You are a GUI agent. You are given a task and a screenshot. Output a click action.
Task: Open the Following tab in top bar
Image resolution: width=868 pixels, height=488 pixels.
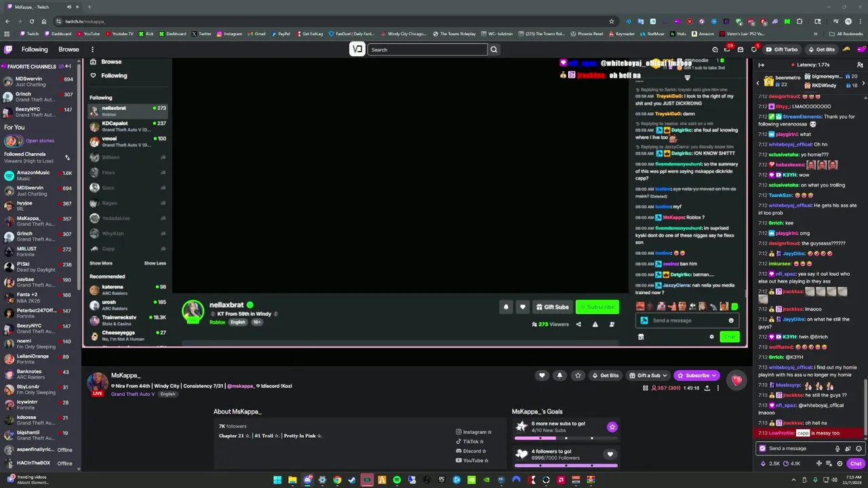[x=35, y=49]
